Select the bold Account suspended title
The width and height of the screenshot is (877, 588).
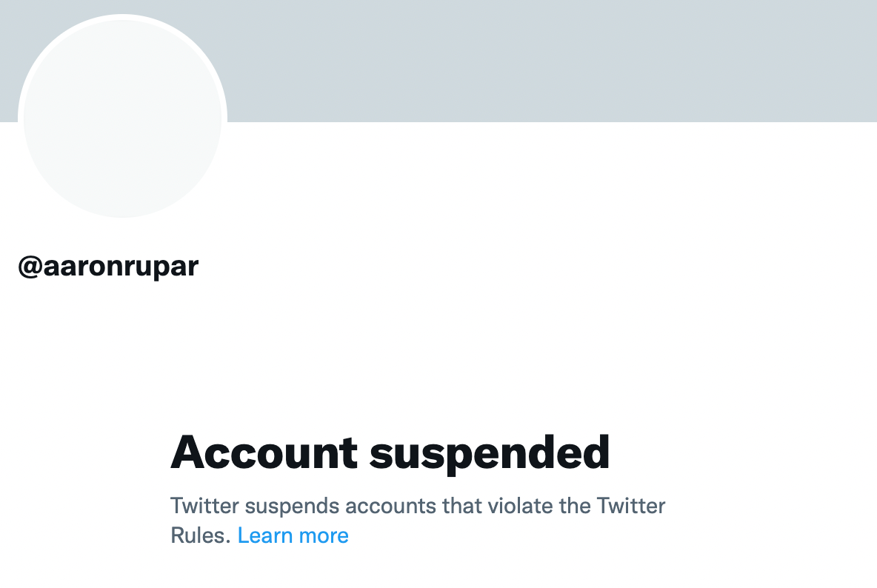coord(391,452)
